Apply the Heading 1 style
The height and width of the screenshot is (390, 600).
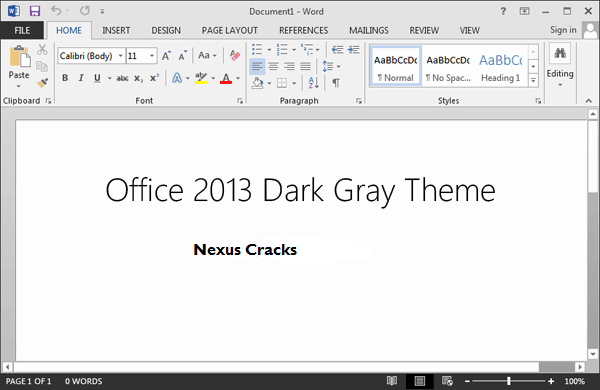501,67
